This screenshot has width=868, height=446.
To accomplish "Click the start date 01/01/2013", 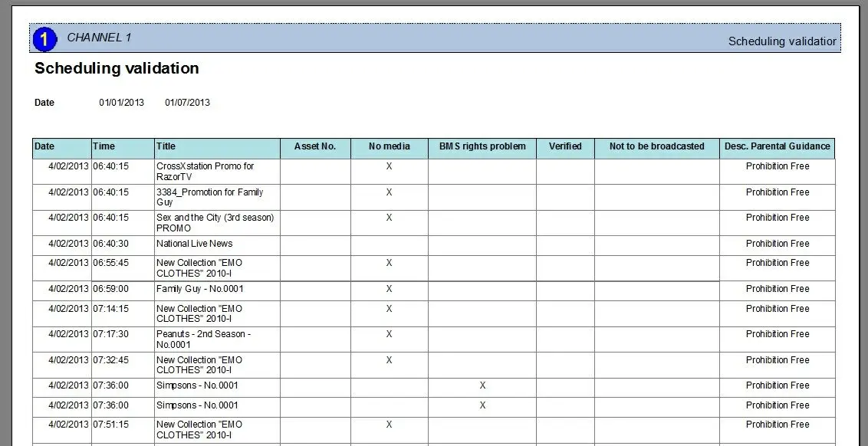I will tap(121, 103).
